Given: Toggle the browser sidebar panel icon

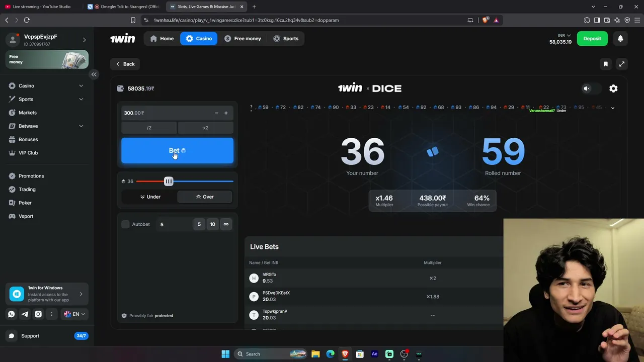Looking at the screenshot, I should (597, 20).
